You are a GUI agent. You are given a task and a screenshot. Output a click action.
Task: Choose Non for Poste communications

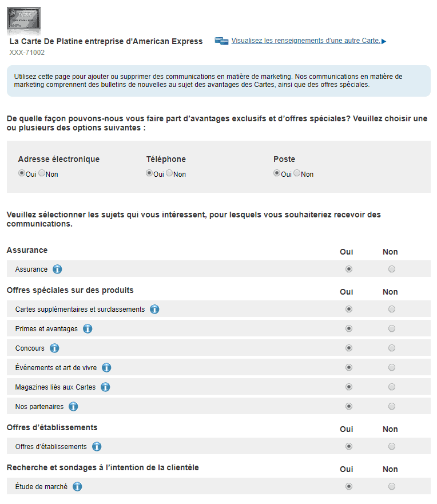tap(296, 172)
